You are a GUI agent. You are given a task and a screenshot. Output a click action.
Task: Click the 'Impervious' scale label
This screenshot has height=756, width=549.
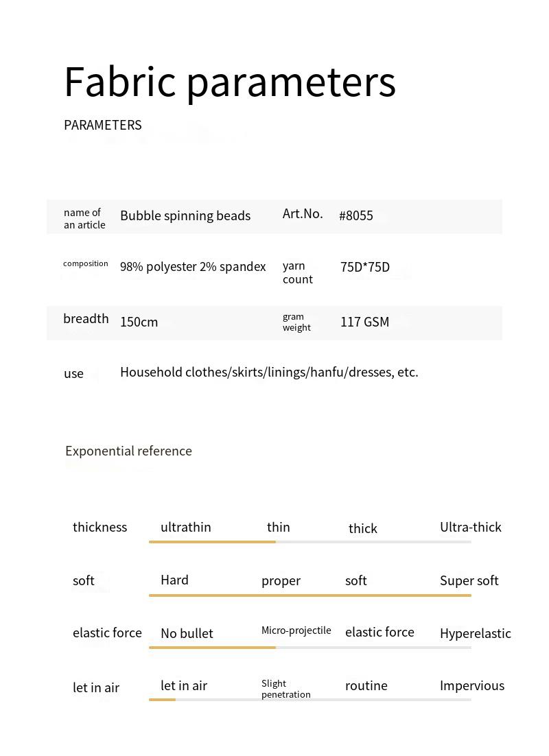(x=472, y=685)
